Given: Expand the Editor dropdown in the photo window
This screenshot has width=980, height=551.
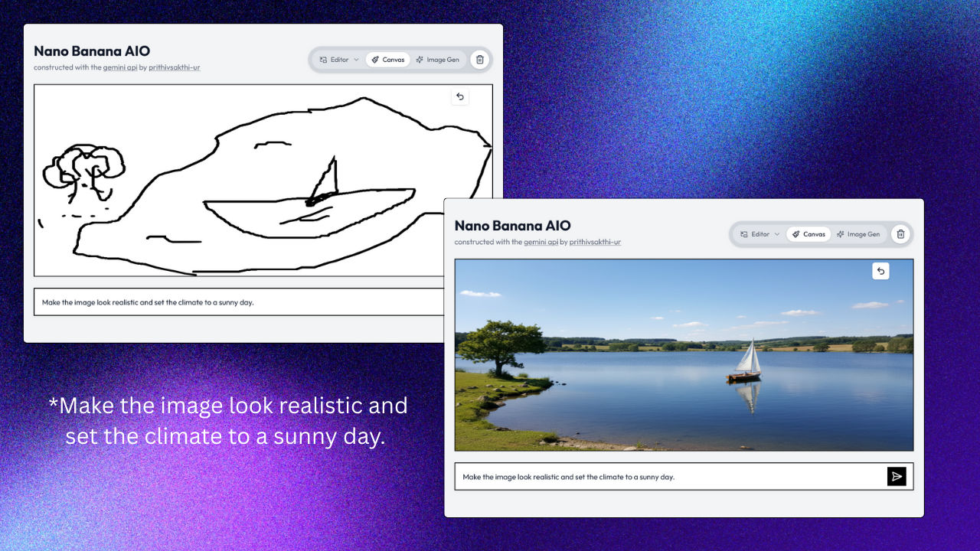Looking at the screenshot, I should click(x=760, y=234).
